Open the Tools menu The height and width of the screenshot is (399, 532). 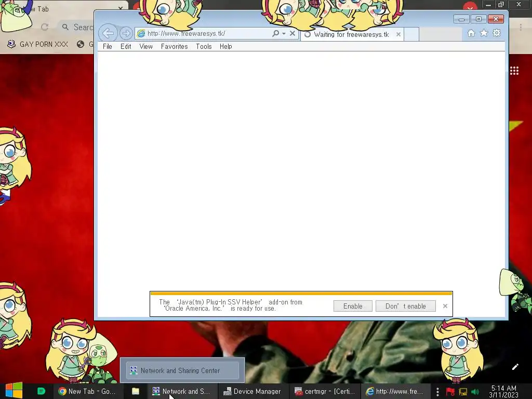point(204,46)
